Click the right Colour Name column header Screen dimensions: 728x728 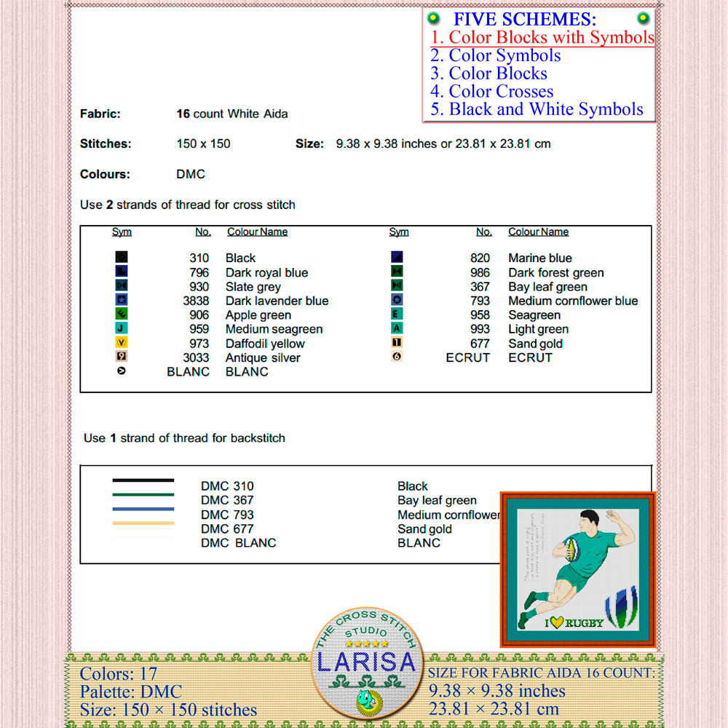point(538,232)
